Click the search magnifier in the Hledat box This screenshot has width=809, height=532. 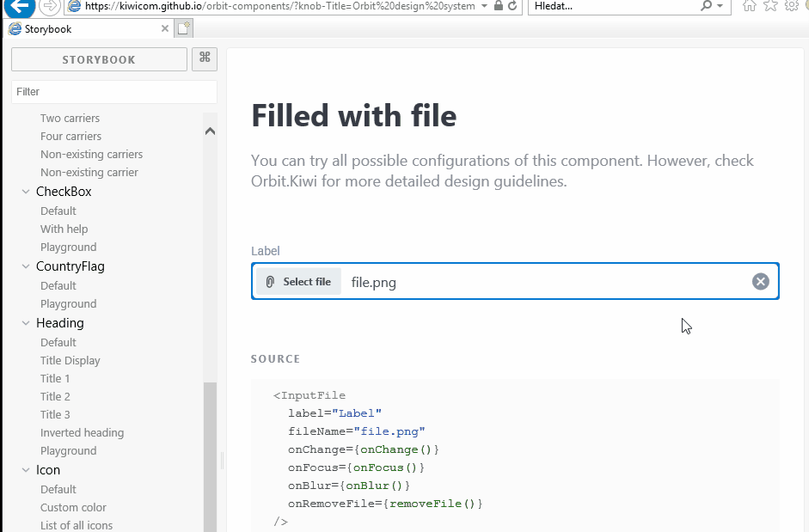[705, 7]
